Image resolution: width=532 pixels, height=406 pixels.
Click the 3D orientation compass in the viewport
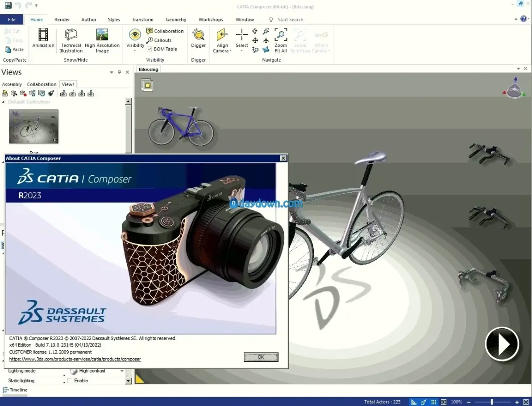[515, 88]
